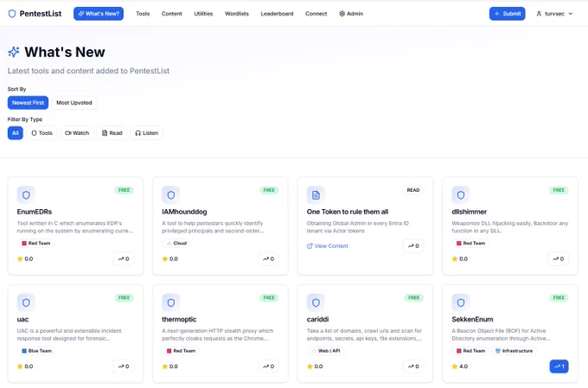The height and width of the screenshot is (388, 588).
Task: Open the Tools menu
Action: click(143, 14)
